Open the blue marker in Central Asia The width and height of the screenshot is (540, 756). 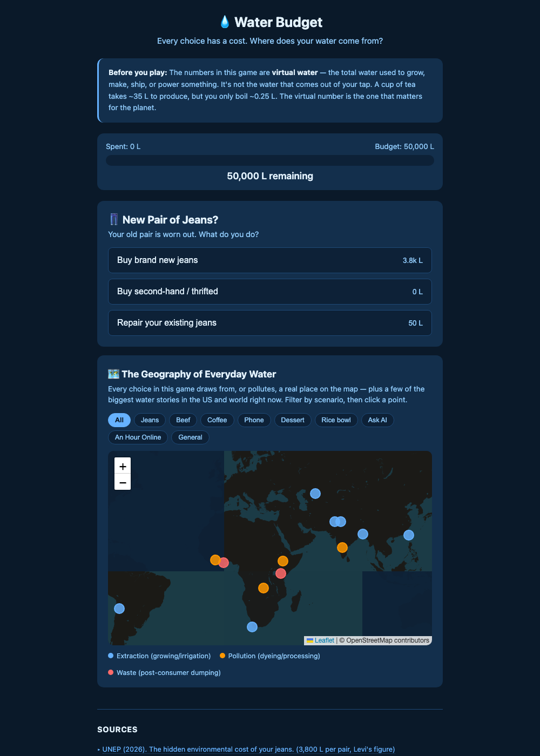[x=315, y=494]
